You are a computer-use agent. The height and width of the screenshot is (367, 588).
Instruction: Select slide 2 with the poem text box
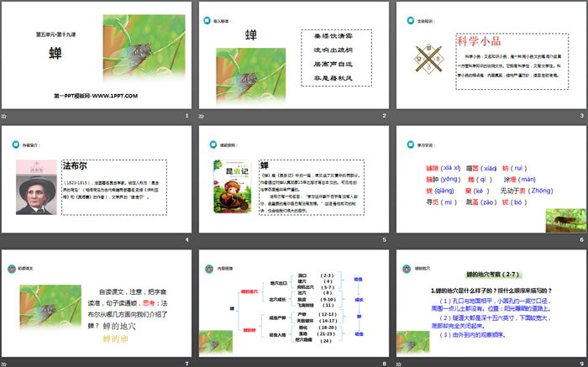tap(293, 55)
